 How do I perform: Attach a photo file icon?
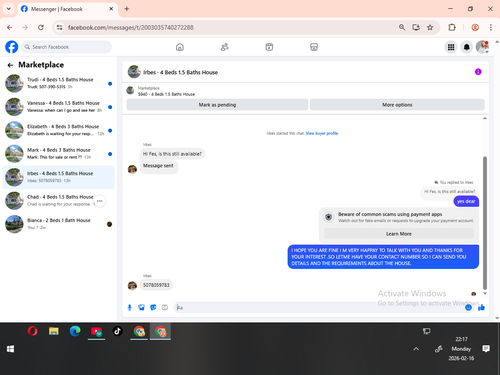click(x=141, y=307)
